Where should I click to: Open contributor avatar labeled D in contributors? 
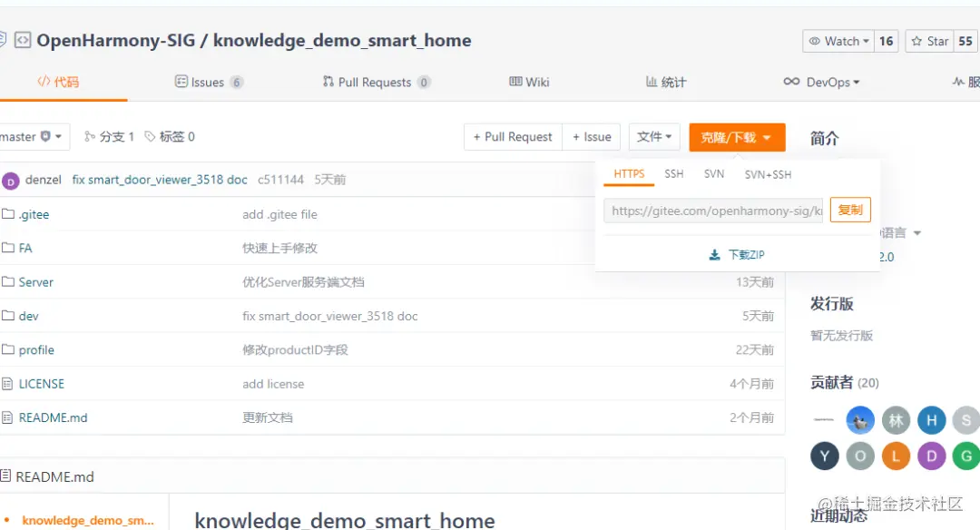931,456
